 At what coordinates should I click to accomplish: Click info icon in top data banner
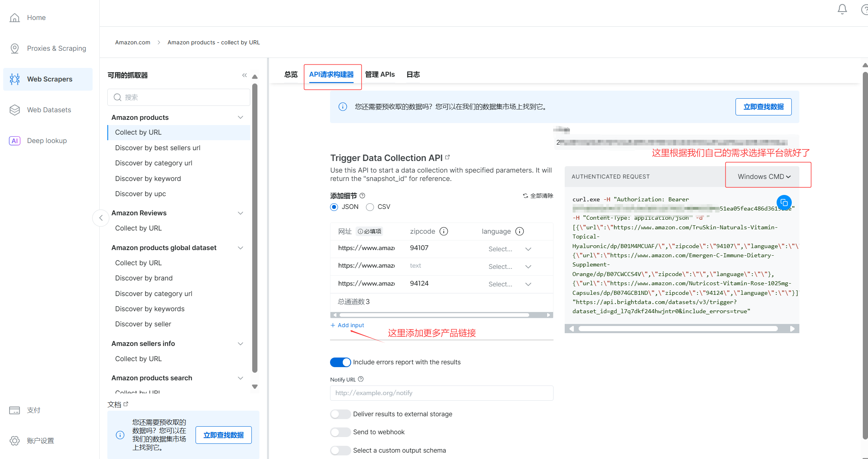point(343,107)
